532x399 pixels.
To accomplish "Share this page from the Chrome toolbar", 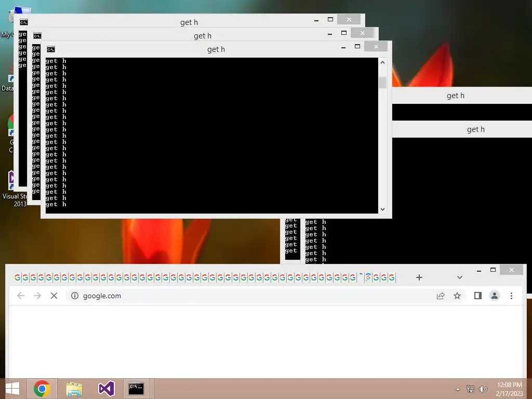I will click(441, 296).
